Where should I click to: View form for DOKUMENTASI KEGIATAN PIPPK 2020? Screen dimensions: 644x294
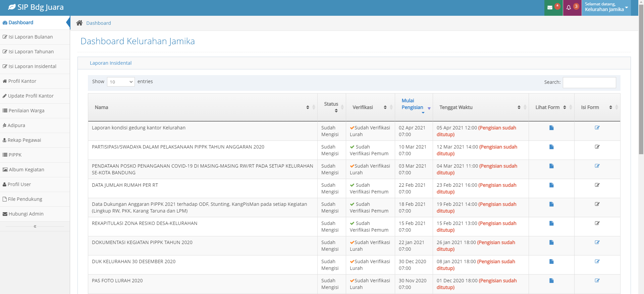(x=551, y=242)
